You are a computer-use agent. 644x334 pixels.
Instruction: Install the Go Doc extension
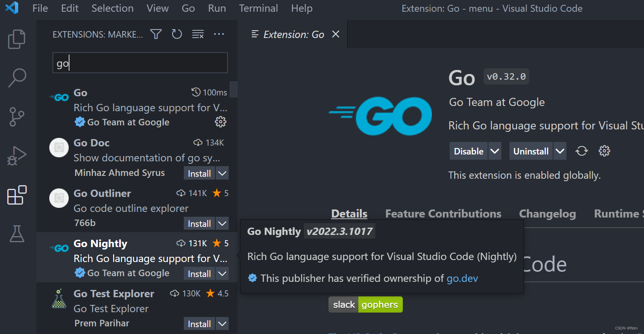[x=199, y=173]
